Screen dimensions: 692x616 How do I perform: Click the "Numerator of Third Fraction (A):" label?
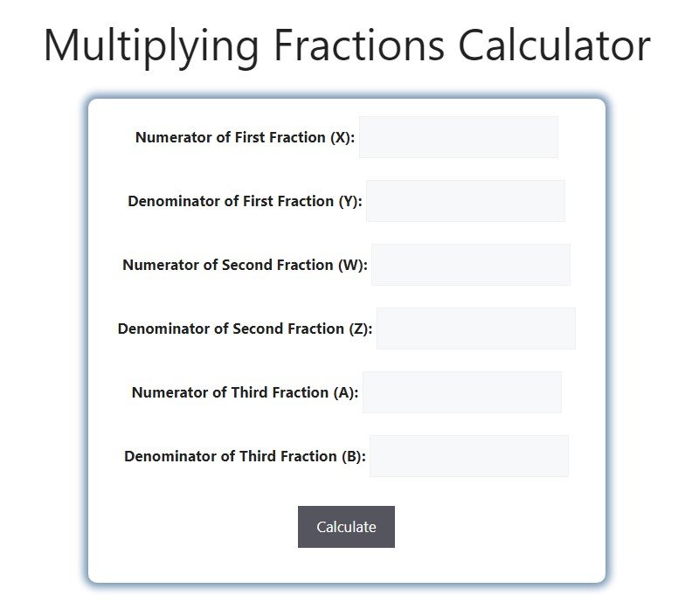[x=245, y=392]
